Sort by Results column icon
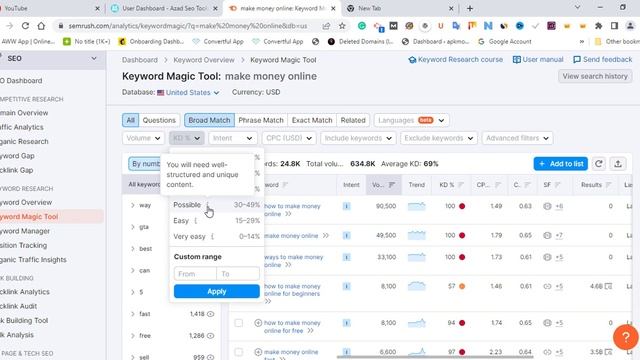Viewport: 640px width, 360px height. 609,185
